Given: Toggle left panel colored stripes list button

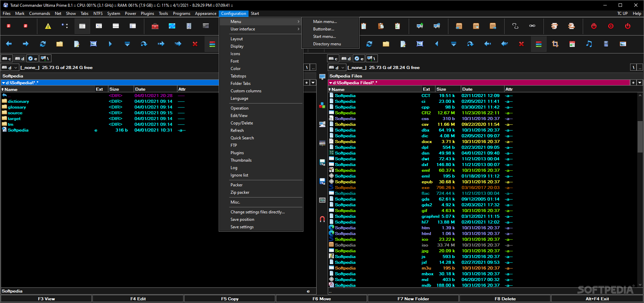Looking at the screenshot, I should coord(212,44).
